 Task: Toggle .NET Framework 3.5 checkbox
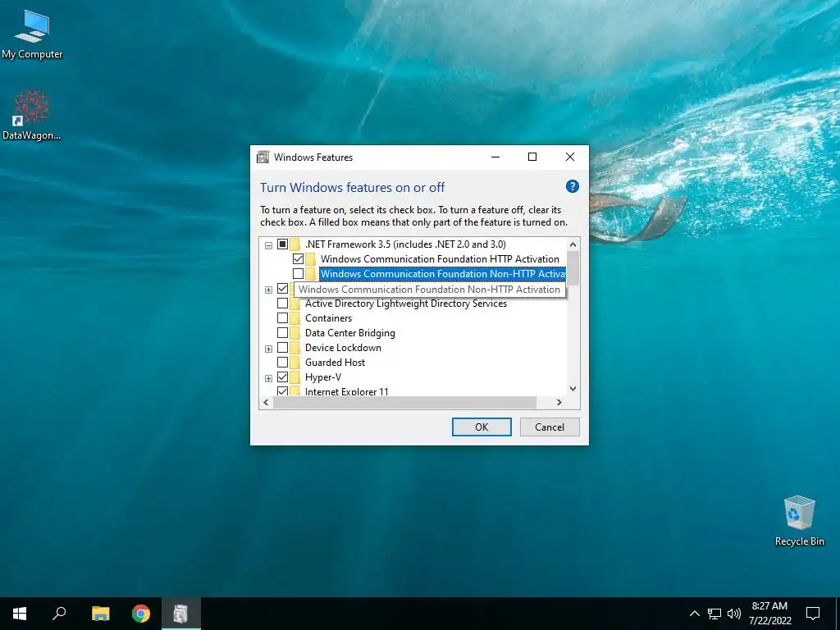[x=282, y=244]
